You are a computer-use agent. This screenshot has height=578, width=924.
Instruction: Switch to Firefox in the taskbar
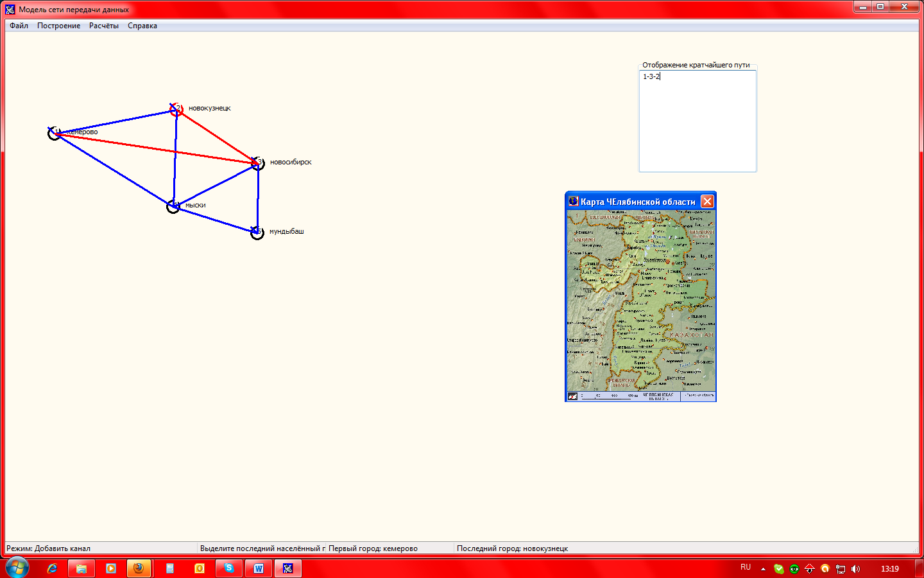[x=139, y=568]
